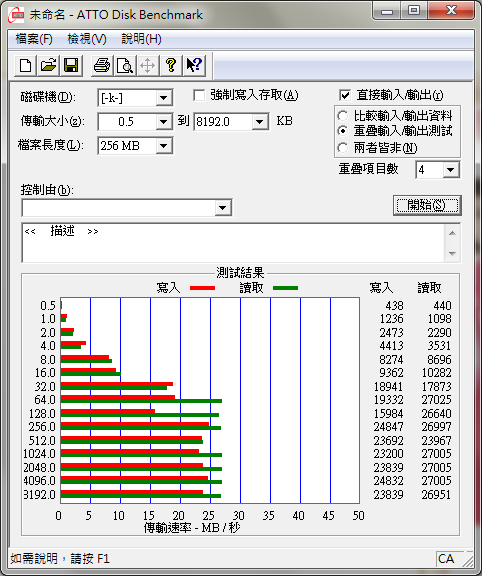
Task: Open the 檢視(V) menu
Action: (x=87, y=39)
